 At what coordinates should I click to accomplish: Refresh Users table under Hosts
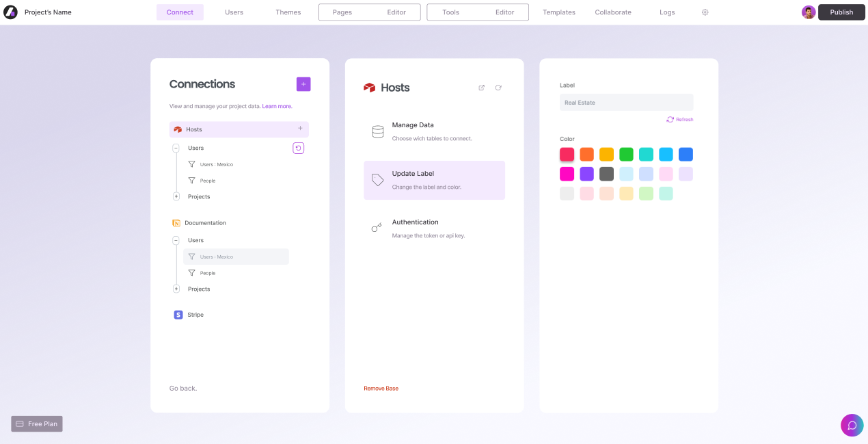pyautogui.click(x=298, y=148)
